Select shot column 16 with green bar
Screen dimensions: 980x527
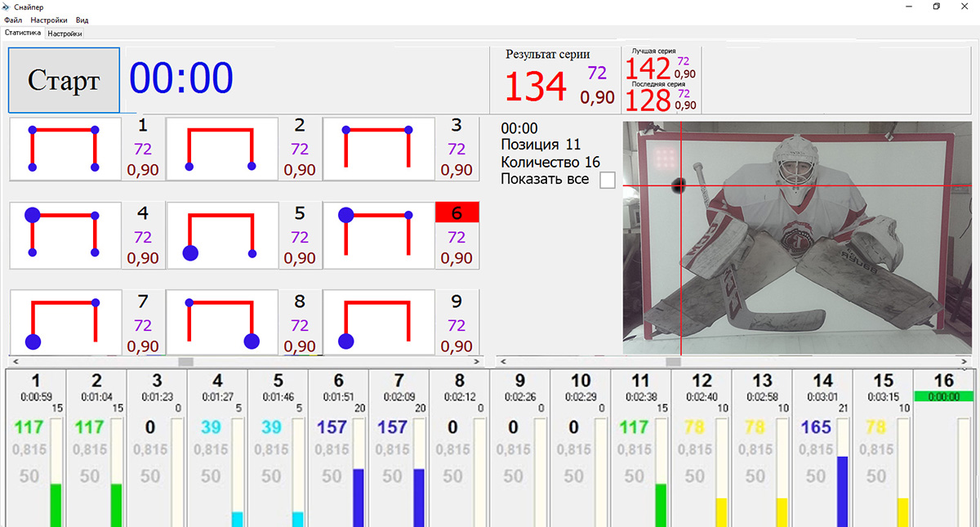click(943, 448)
